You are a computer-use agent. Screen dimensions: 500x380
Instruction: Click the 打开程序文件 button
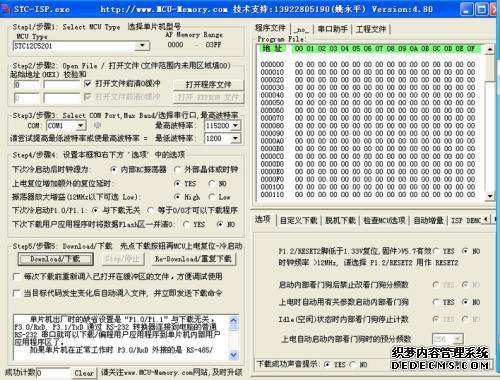(208, 84)
